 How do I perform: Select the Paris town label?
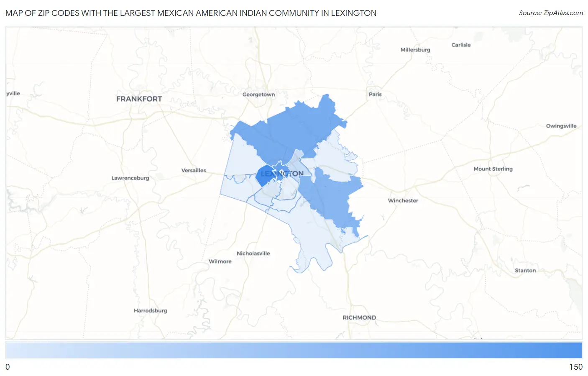point(375,94)
